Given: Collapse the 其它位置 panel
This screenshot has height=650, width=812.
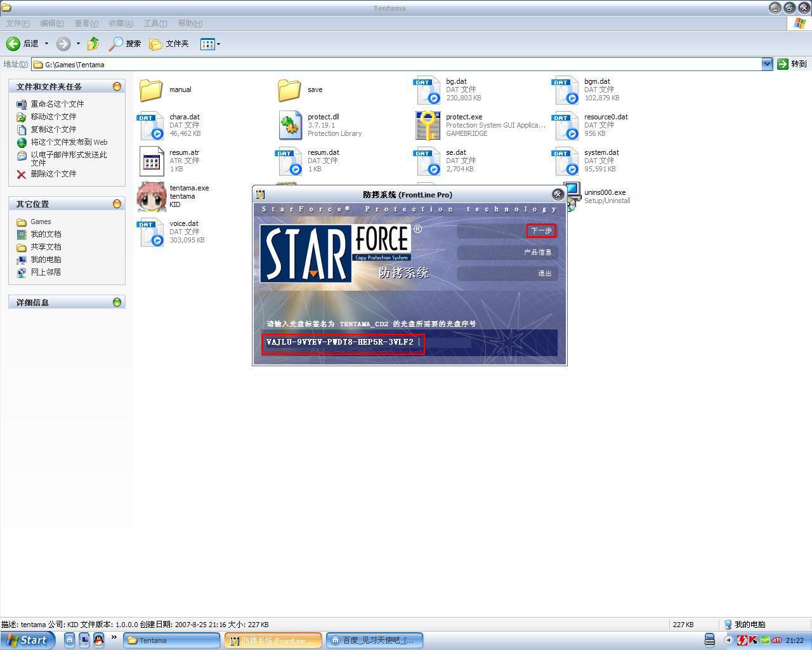Looking at the screenshot, I should (117, 204).
